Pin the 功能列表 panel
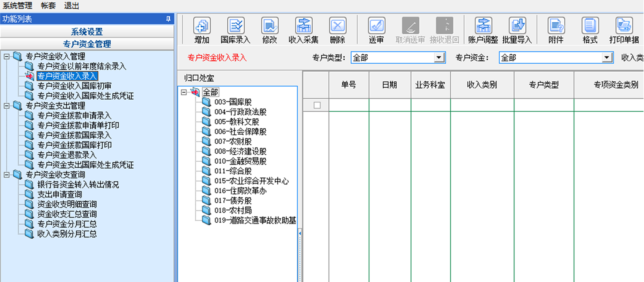The width and height of the screenshot is (644, 282). click(168, 19)
